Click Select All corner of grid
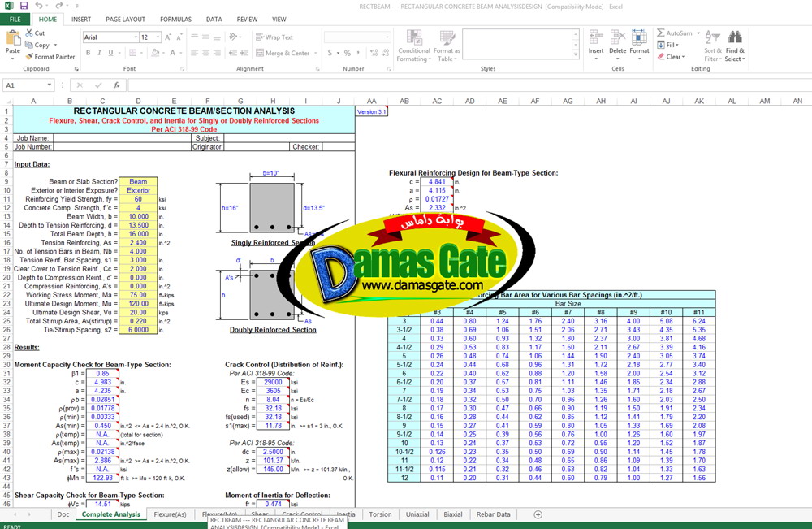 [x=6, y=101]
